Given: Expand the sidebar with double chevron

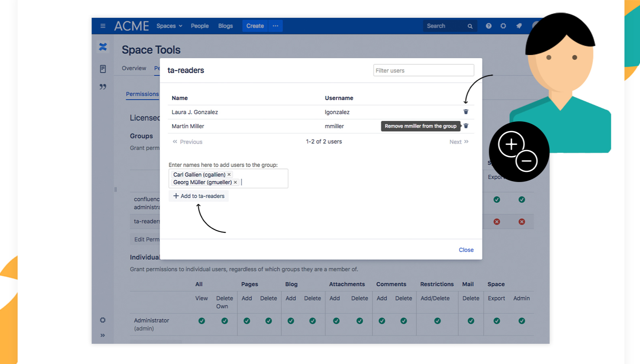Looking at the screenshot, I should tap(103, 335).
